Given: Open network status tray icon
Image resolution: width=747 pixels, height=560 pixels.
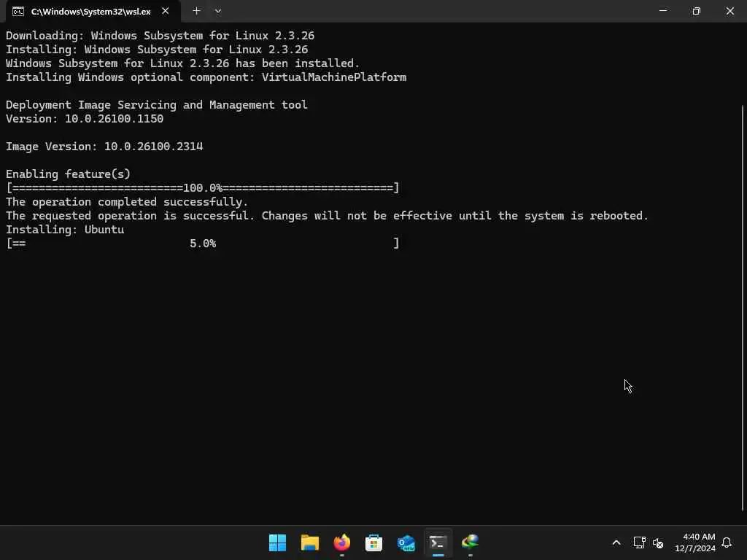Looking at the screenshot, I should click(639, 542).
